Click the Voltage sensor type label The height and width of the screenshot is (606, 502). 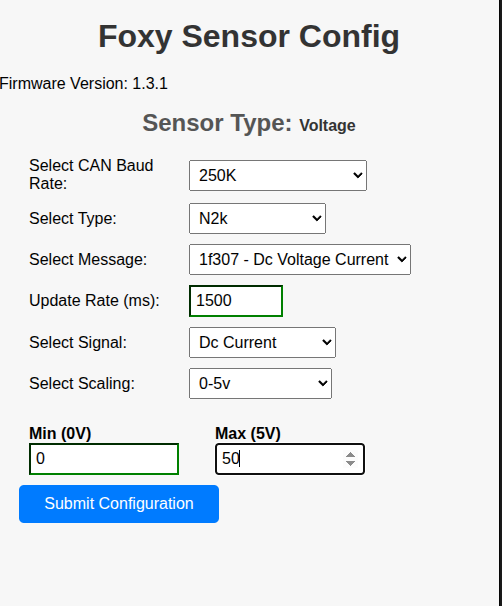(327, 126)
